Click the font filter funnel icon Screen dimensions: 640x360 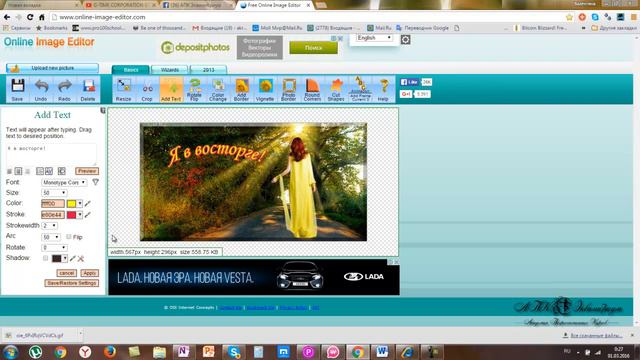(x=95, y=182)
